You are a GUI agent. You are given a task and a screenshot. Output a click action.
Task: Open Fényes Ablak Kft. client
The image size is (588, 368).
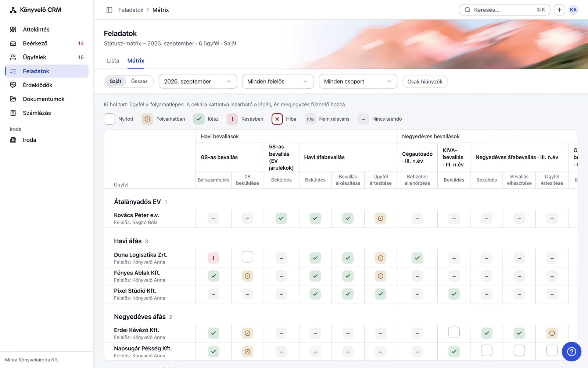[137, 273]
